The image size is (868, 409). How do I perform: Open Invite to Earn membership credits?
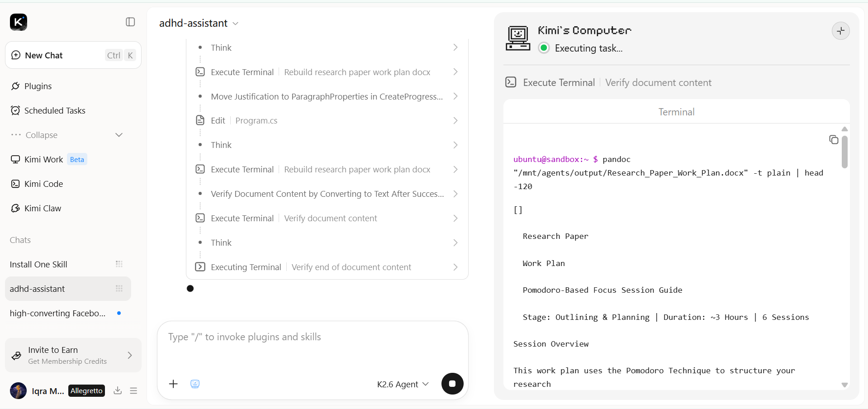pyautogui.click(x=73, y=355)
